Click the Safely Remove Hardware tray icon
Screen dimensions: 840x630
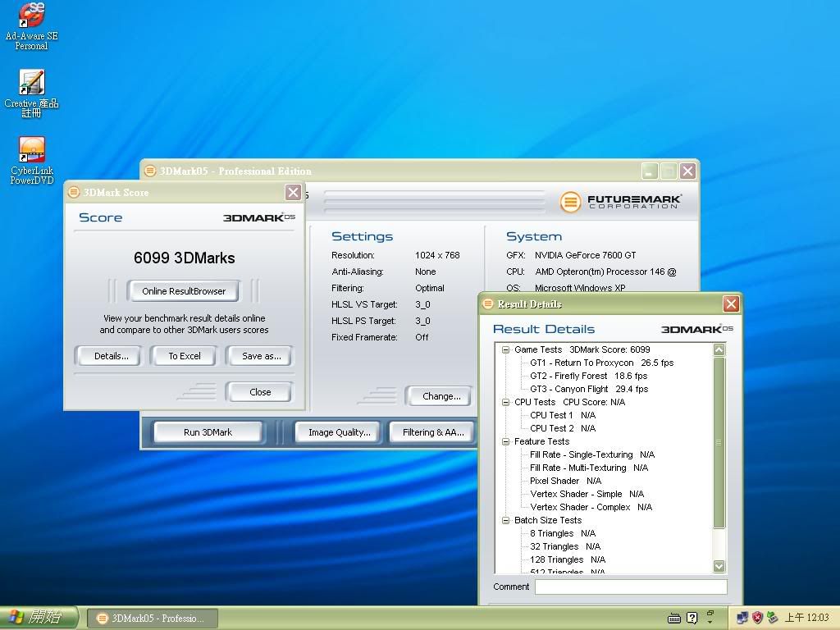(x=772, y=618)
